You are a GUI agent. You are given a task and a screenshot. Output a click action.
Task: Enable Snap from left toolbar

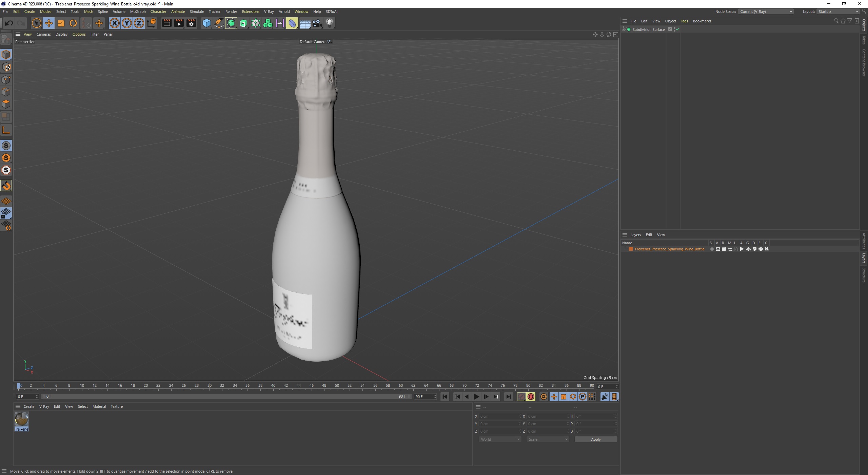pyautogui.click(x=6, y=186)
